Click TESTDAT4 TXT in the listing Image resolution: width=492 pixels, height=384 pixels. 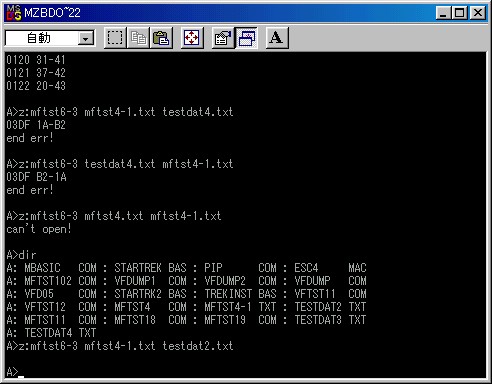[60, 333]
